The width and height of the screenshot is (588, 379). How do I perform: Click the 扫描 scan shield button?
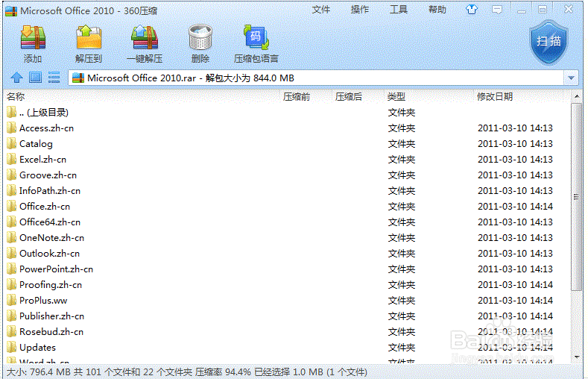[x=549, y=42]
